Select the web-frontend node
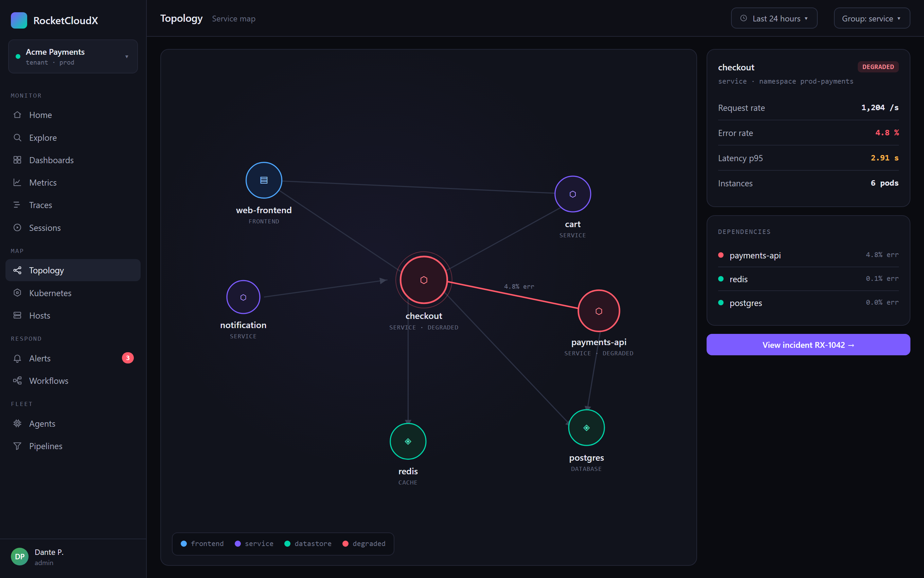This screenshot has height=578, width=924. (264, 180)
